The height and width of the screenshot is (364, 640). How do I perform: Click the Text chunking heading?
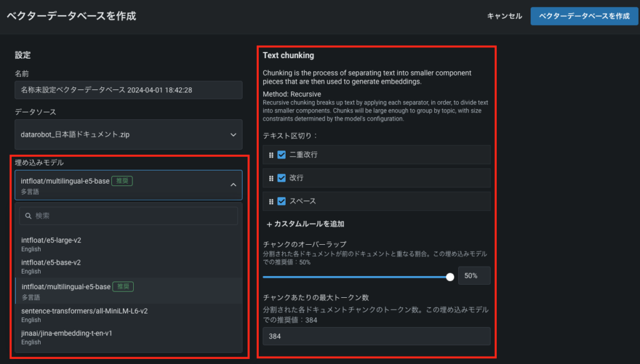click(289, 56)
